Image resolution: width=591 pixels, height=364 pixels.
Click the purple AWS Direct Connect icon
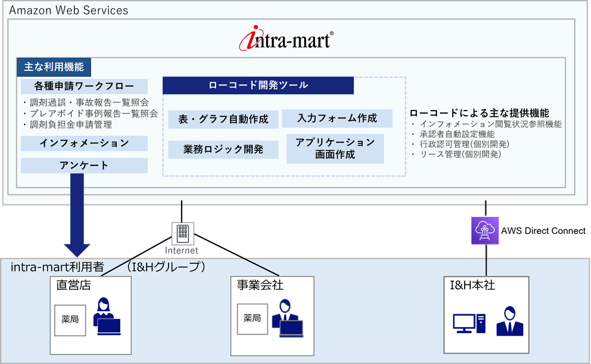[x=485, y=231]
